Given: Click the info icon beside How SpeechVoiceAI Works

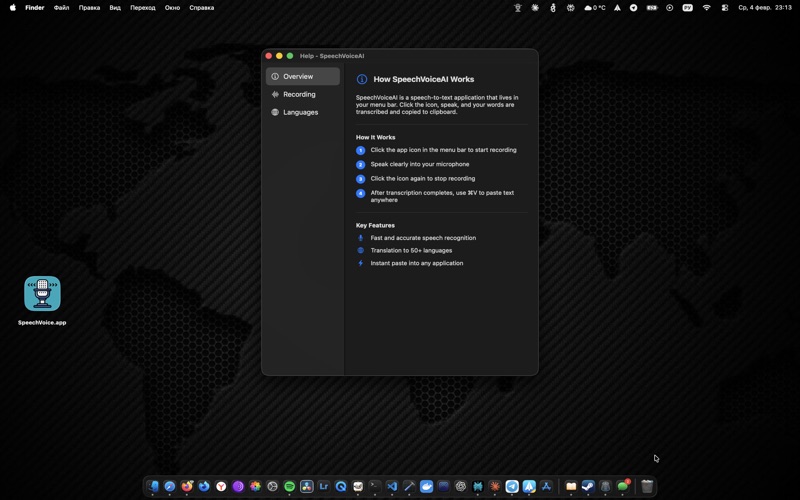Looking at the screenshot, I should (362, 79).
